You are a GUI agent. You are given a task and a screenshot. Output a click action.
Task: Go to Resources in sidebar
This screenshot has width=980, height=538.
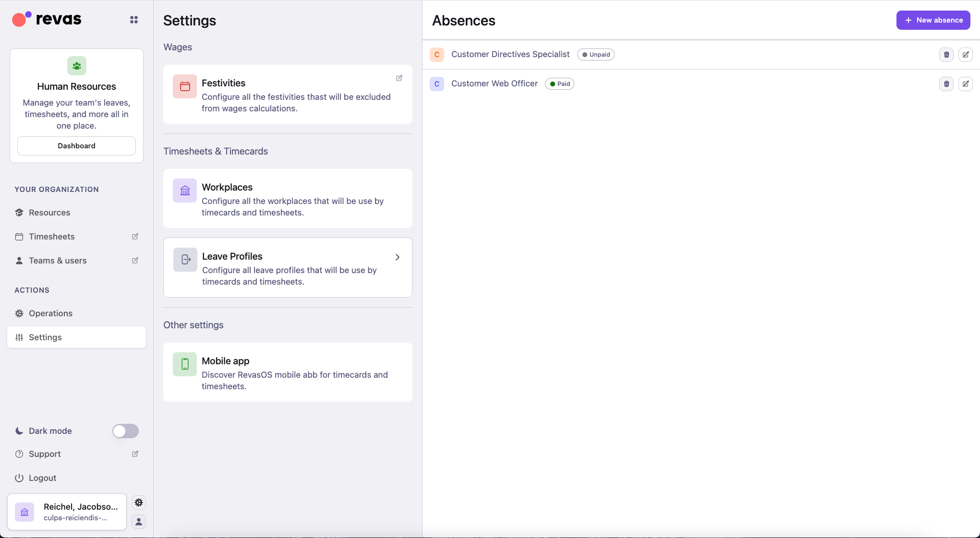click(49, 213)
